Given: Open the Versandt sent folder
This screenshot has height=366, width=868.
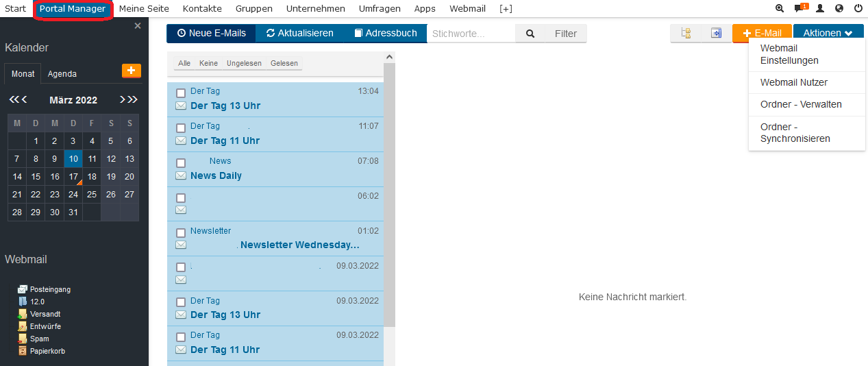Looking at the screenshot, I should [x=39, y=314].
